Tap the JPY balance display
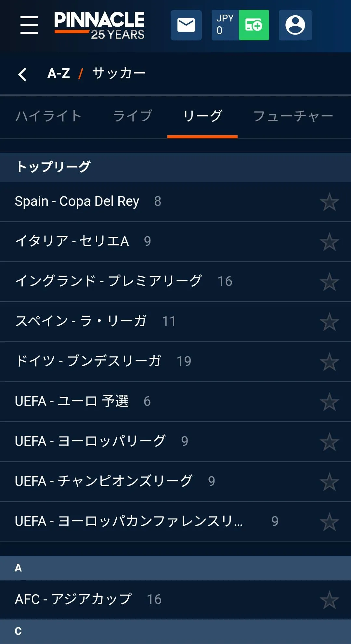This screenshot has height=644, width=351. [x=225, y=25]
